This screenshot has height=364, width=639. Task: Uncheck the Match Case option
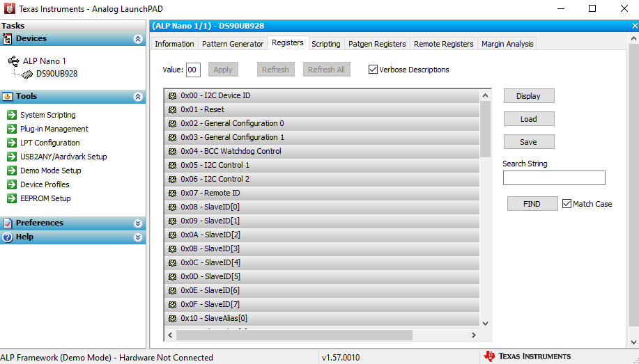(567, 204)
